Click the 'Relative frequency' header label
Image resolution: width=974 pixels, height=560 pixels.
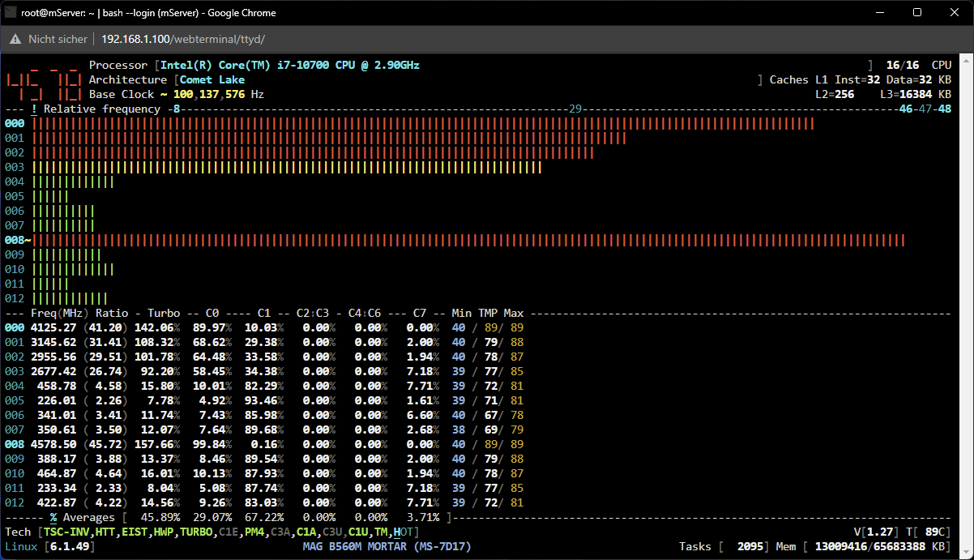[x=102, y=109]
